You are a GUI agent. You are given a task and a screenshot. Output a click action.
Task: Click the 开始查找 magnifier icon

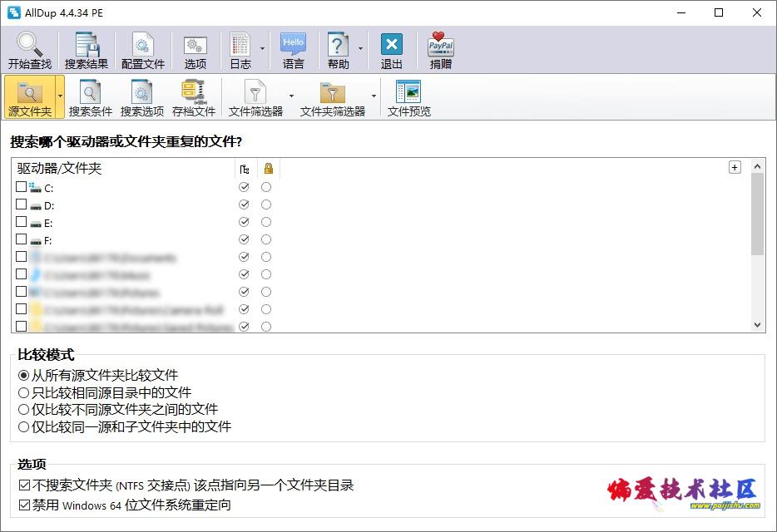pos(30,45)
